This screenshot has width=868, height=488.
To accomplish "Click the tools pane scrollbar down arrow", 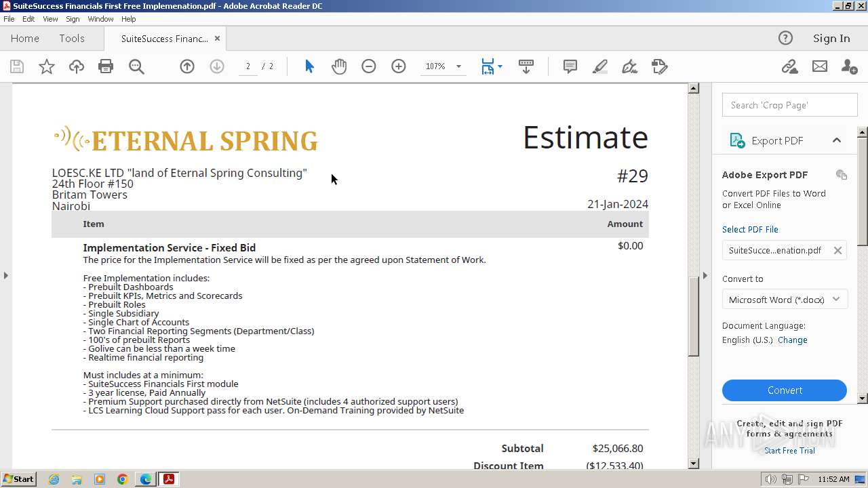I will coord(863,399).
